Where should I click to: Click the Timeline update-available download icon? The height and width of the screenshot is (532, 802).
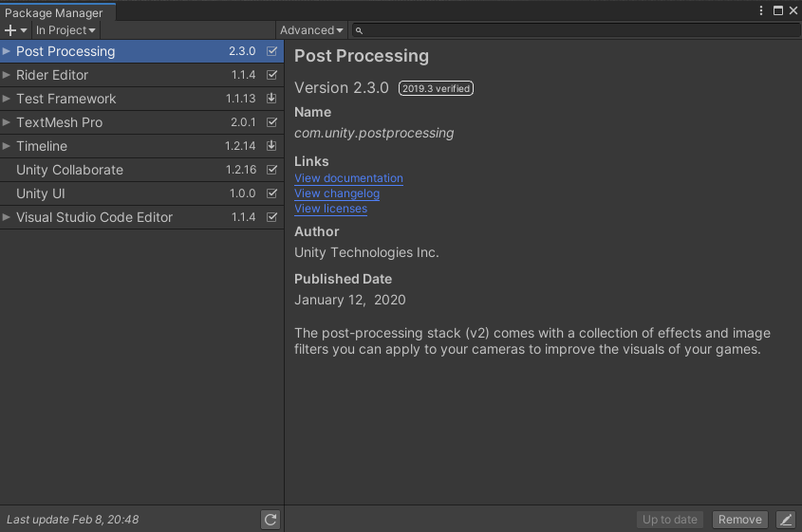click(271, 146)
